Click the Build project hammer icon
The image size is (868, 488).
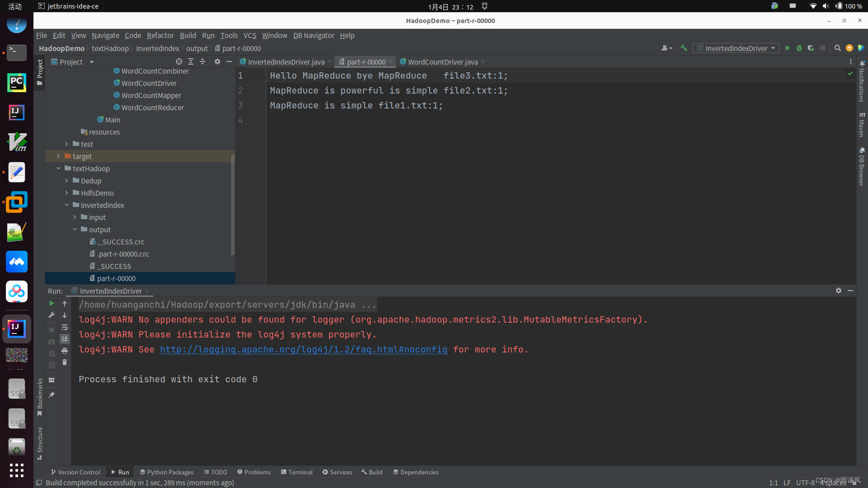(x=684, y=48)
